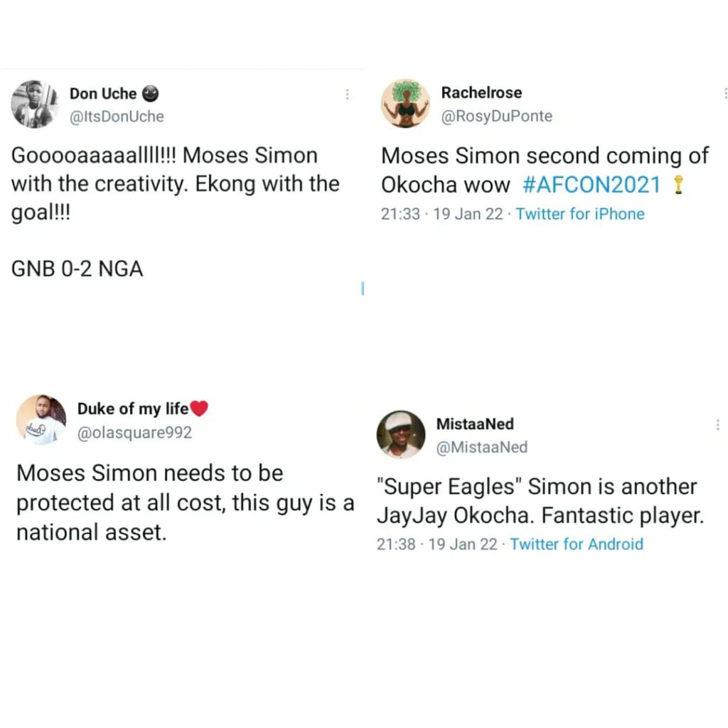Open more options on Don Uche's tweet

(347, 95)
